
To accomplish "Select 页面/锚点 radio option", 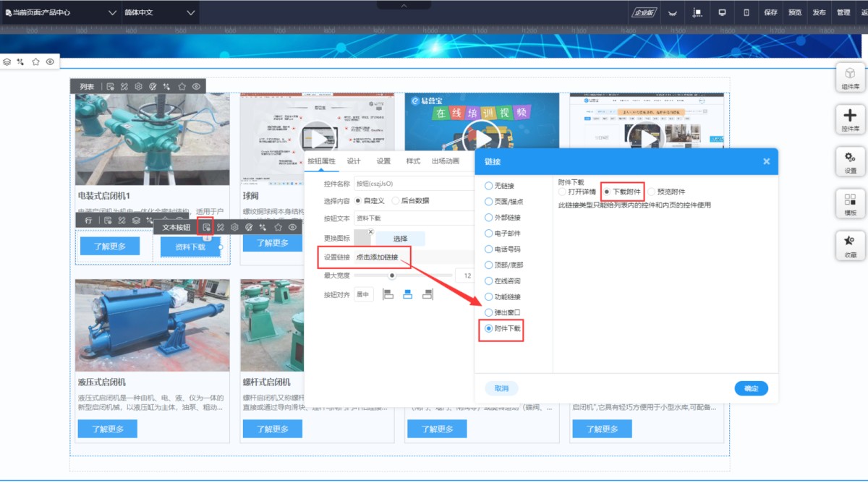I will click(x=489, y=202).
